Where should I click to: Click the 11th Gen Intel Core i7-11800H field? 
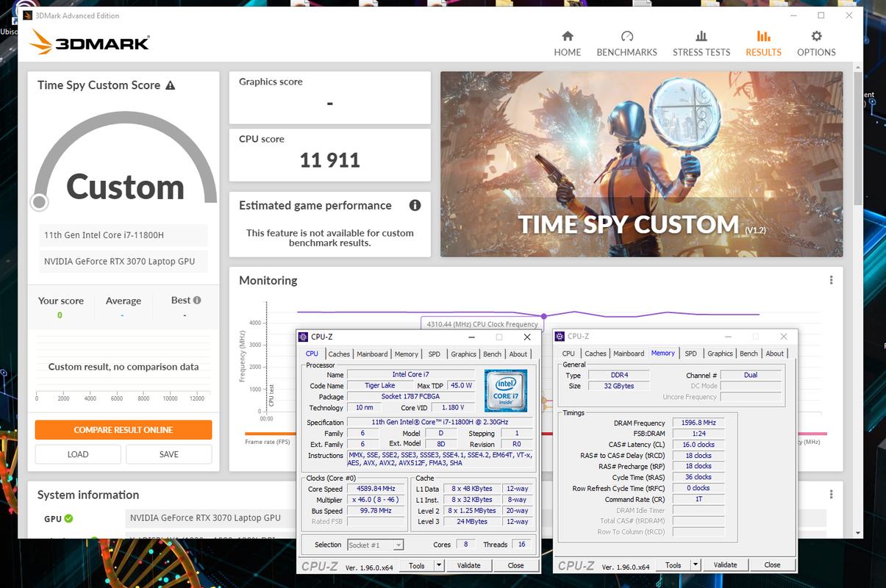(x=124, y=235)
